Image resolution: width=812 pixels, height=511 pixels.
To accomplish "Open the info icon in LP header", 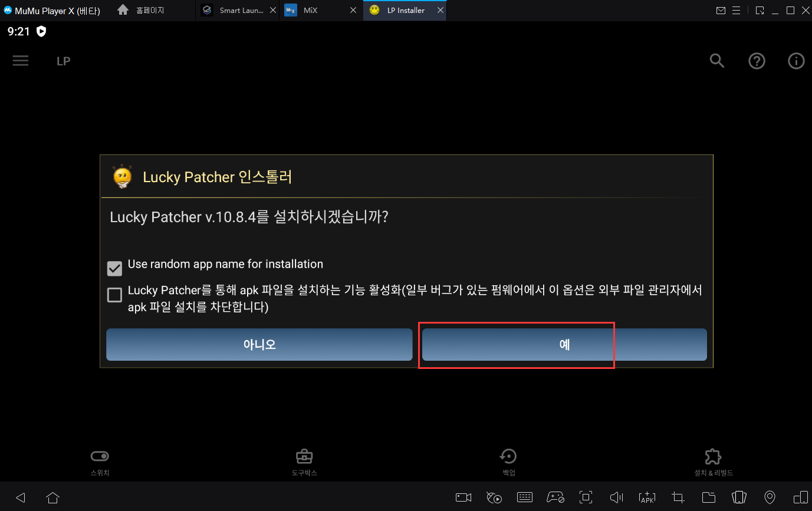I will [x=796, y=61].
